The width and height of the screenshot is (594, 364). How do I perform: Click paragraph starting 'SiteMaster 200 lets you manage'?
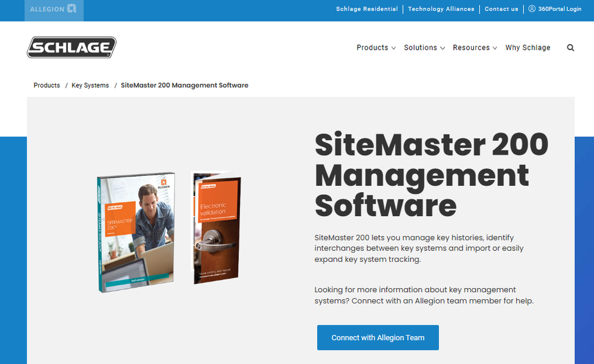coord(419,248)
